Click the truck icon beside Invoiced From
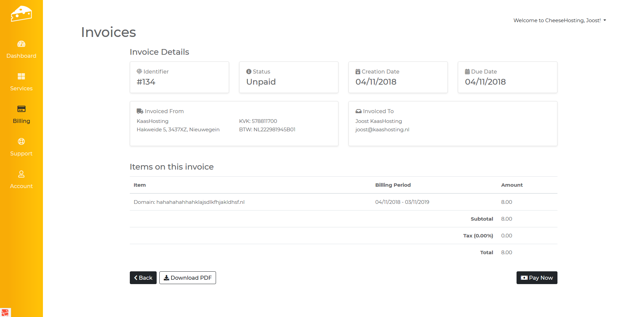644x317 pixels. pyautogui.click(x=140, y=111)
